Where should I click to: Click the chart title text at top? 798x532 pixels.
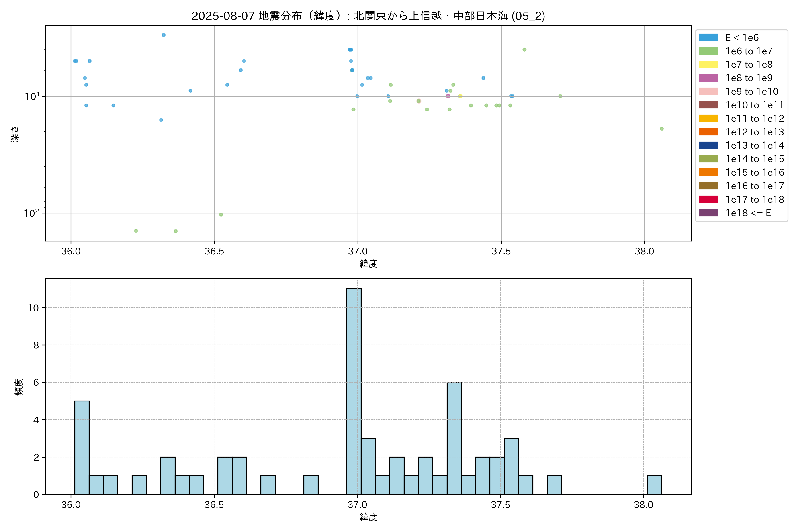368,16
